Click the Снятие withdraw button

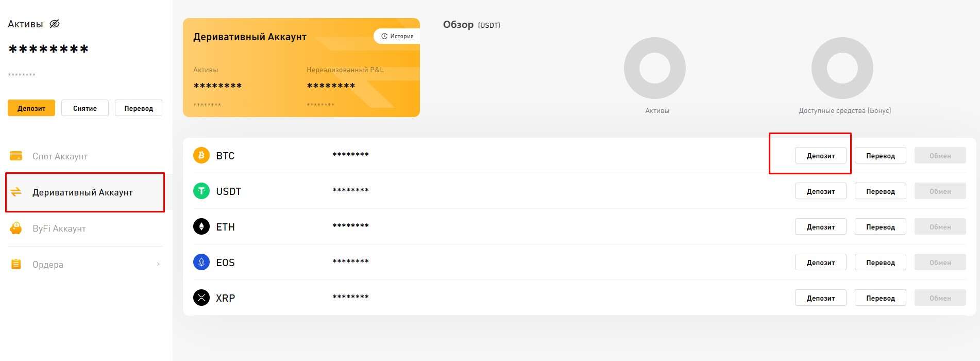(x=85, y=108)
